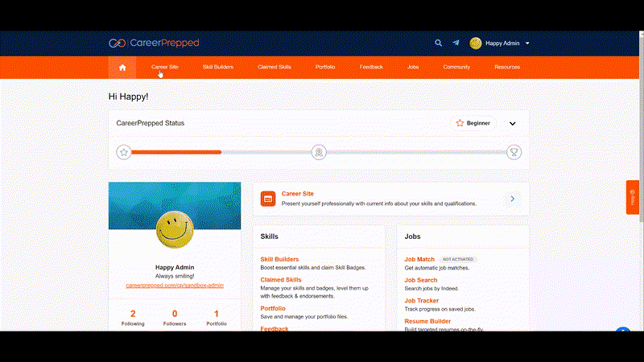Click the Hi Happy! greeting

tap(129, 97)
